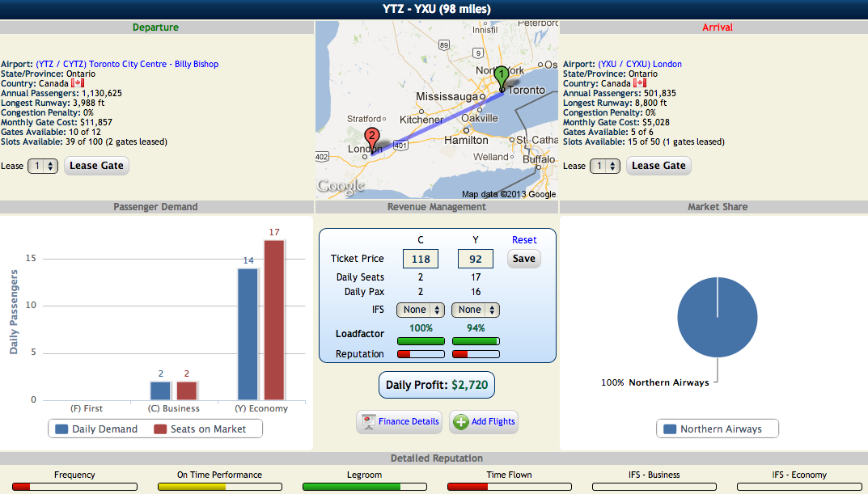The width and height of the screenshot is (868, 494).
Task: Click red map marker 2 at London
Action: 372,140
